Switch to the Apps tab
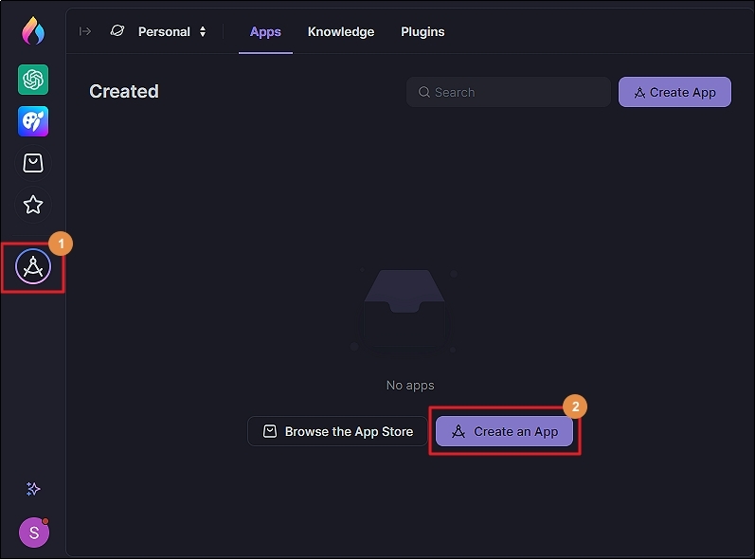The width and height of the screenshot is (755, 560). tap(265, 32)
